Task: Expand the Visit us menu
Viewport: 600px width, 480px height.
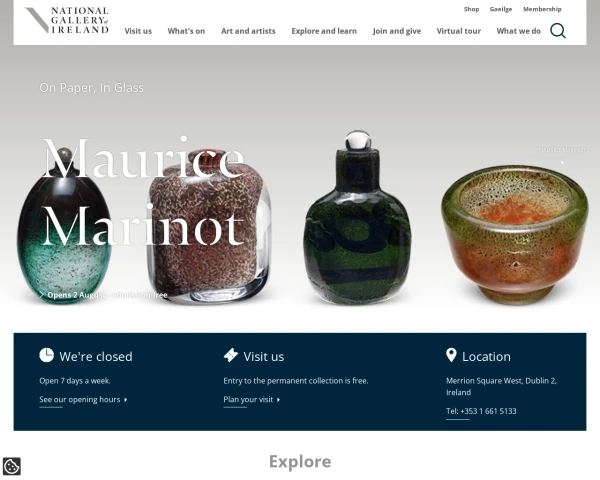Action: point(138,31)
